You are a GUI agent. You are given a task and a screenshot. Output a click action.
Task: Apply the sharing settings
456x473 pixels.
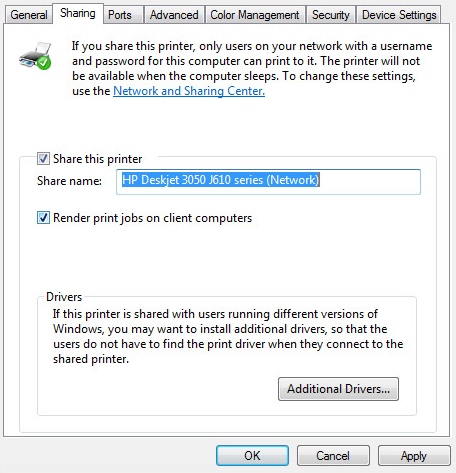[x=414, y=456]
